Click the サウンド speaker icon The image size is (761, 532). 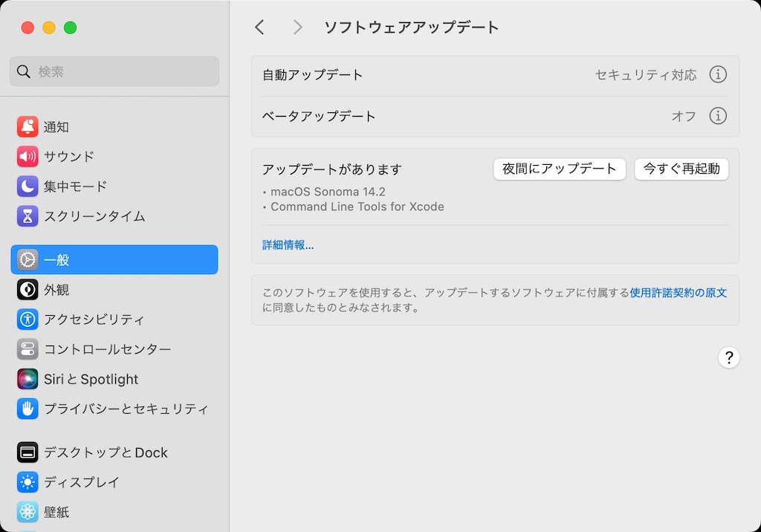[x=27, y=156]
